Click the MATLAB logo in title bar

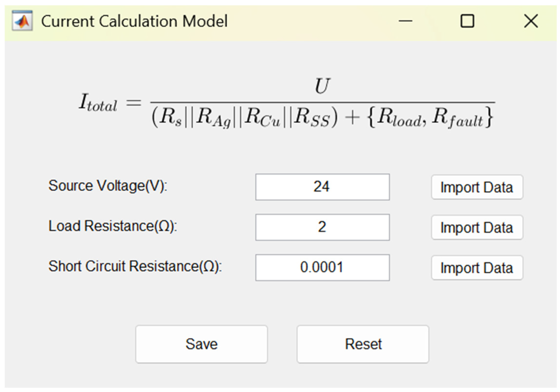22,21
